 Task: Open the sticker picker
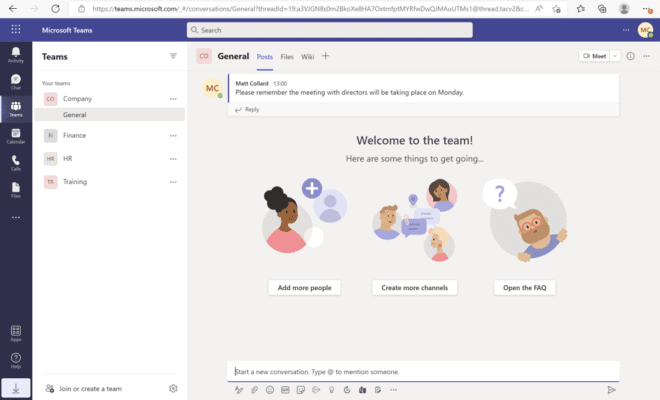pos(301,390)
